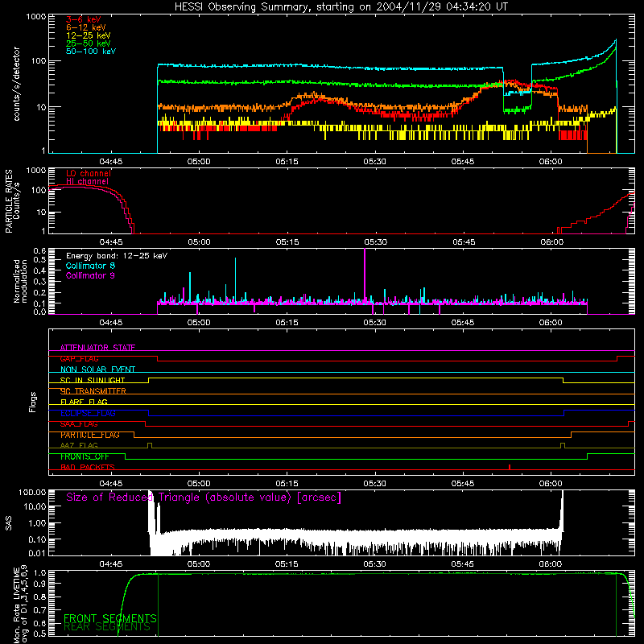644x644 pixels.
Task: Click the FRONTS_OFF flag label
Action: (85, 456)
